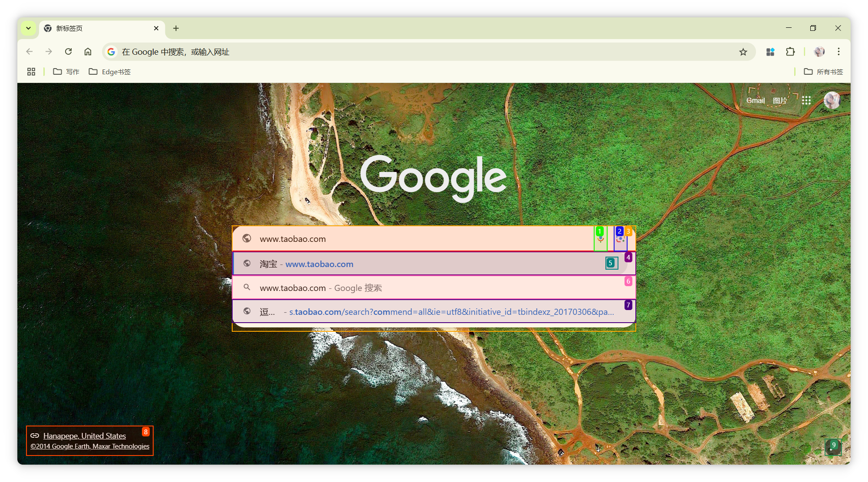Click the Google Lens image search icon
Image resolution: width=868 pixels, height=482 pixels.
621,239
